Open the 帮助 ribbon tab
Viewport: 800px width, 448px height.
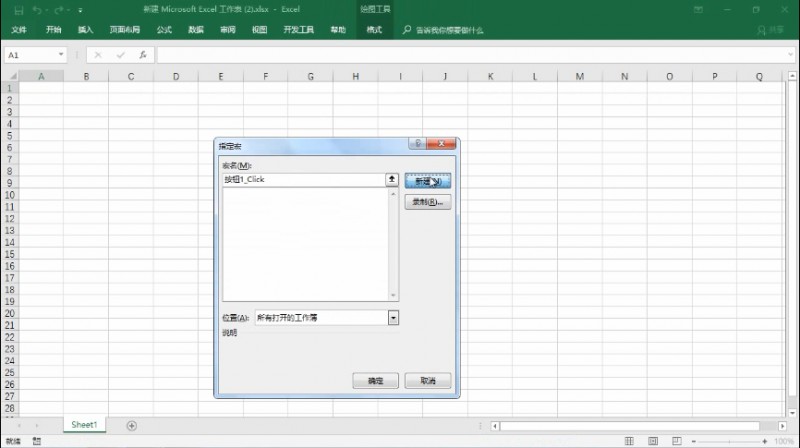point(338,30)
